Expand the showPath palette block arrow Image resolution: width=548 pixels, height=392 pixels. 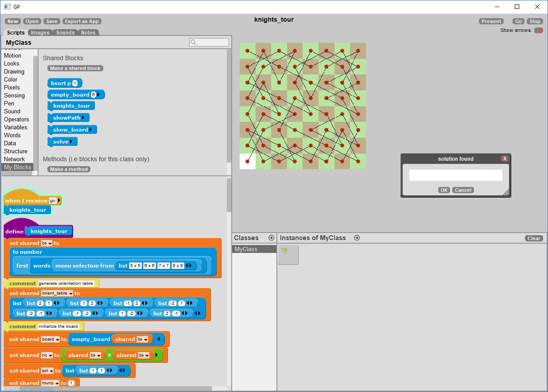click(83, 118)
